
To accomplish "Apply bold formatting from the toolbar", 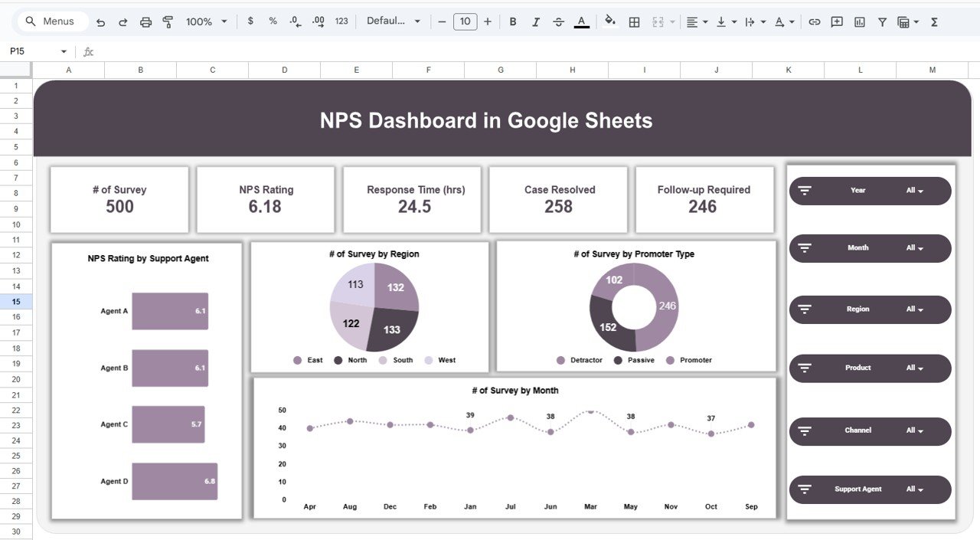I will [513, 21].
